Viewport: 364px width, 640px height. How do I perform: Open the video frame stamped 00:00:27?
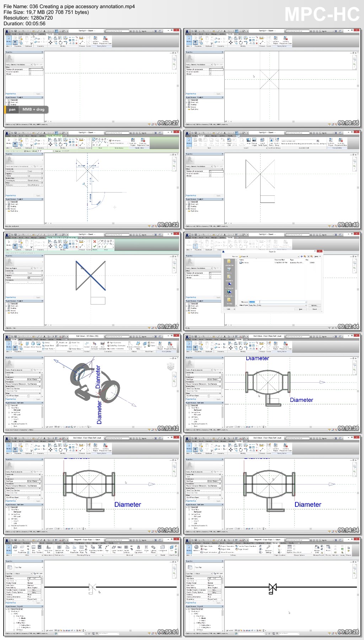coord(92,78)
